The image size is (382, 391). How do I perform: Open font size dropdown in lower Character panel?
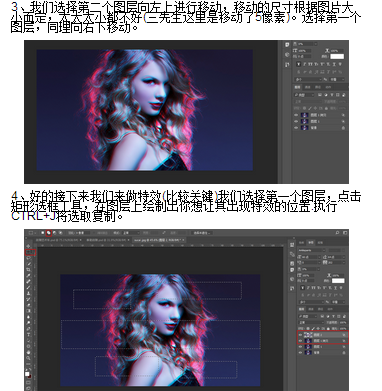click(x=311, y=257)
